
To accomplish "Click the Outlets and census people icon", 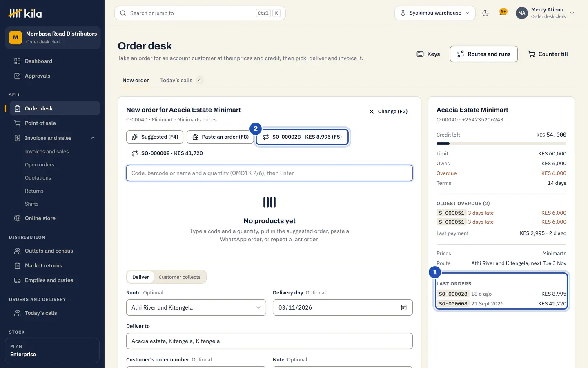I will [x=17, y=251].
